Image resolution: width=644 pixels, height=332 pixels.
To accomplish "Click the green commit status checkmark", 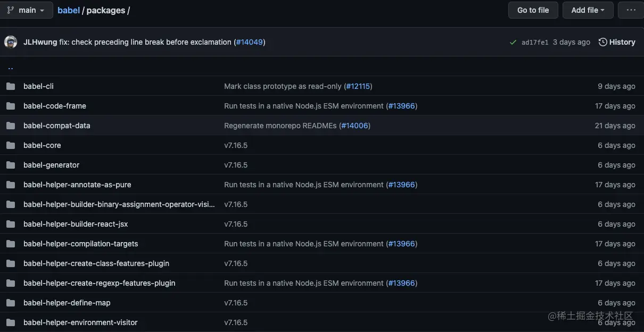I will coord(513,42).
